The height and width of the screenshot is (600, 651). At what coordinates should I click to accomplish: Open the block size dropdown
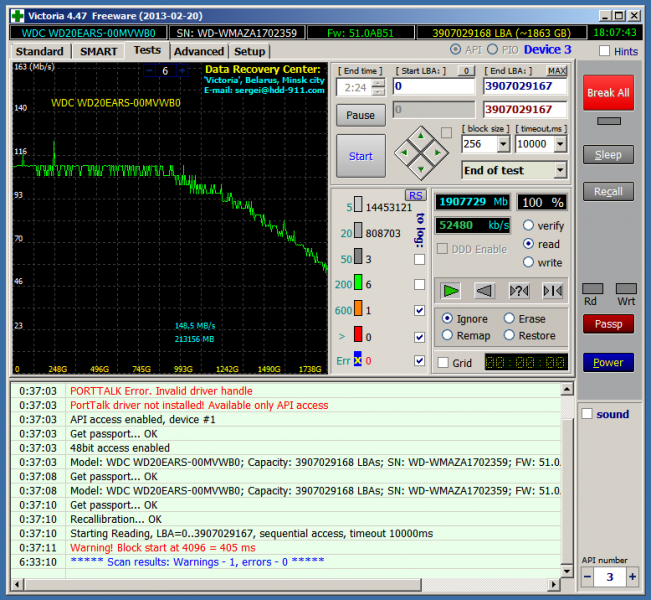click(x=503, y=144)
